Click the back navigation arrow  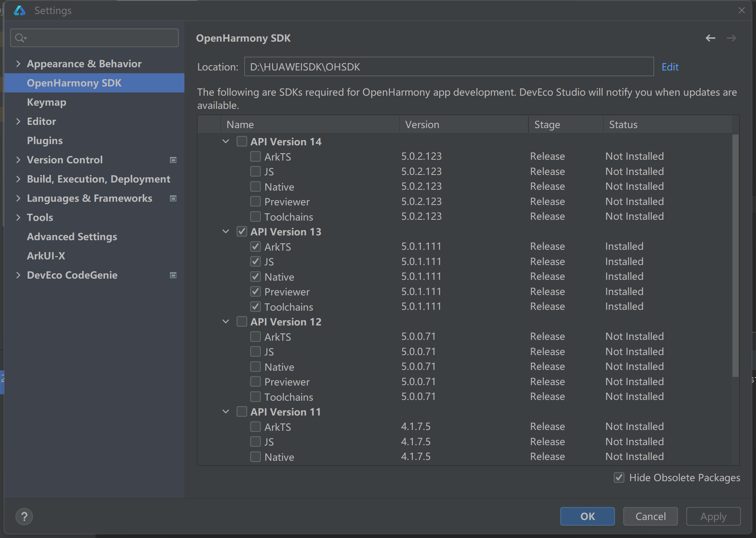(710, 38)
